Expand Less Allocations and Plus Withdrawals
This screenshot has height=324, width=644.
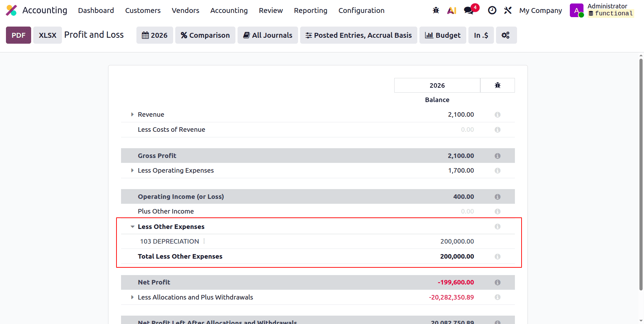[132, 297]
